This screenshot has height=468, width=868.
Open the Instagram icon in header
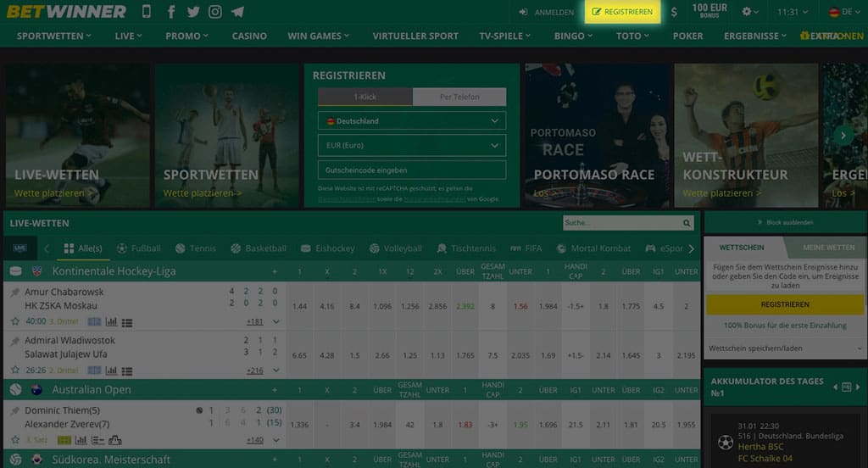[215, 12]
